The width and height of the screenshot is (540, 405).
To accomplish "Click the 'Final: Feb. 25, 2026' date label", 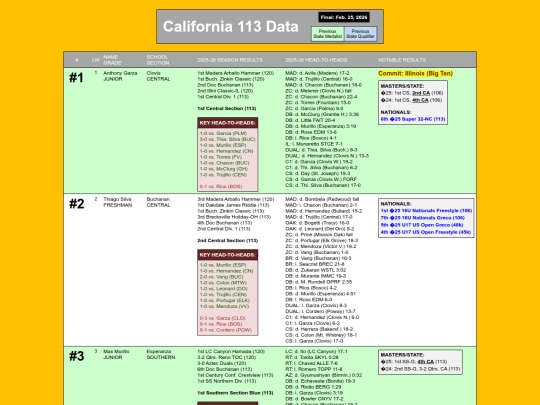I will pos(344,17).
